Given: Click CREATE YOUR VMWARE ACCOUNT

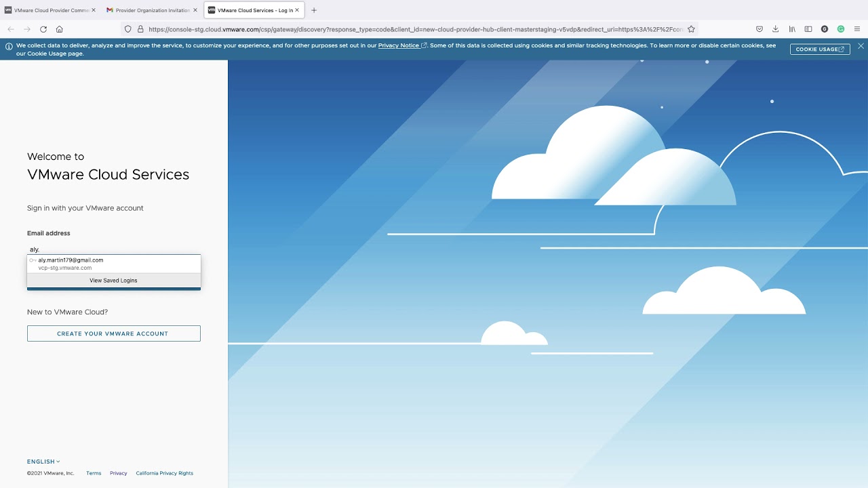Looking at the screenshot, I should pos(113,333).
